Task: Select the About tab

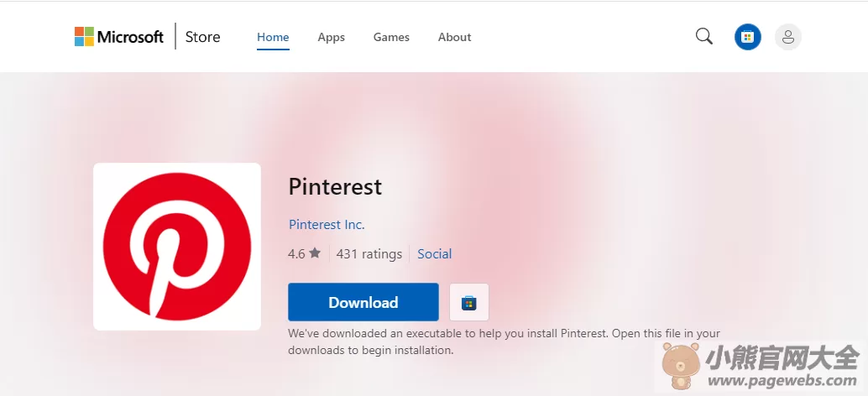Action: pyautogui.click(x=454, y=37)
